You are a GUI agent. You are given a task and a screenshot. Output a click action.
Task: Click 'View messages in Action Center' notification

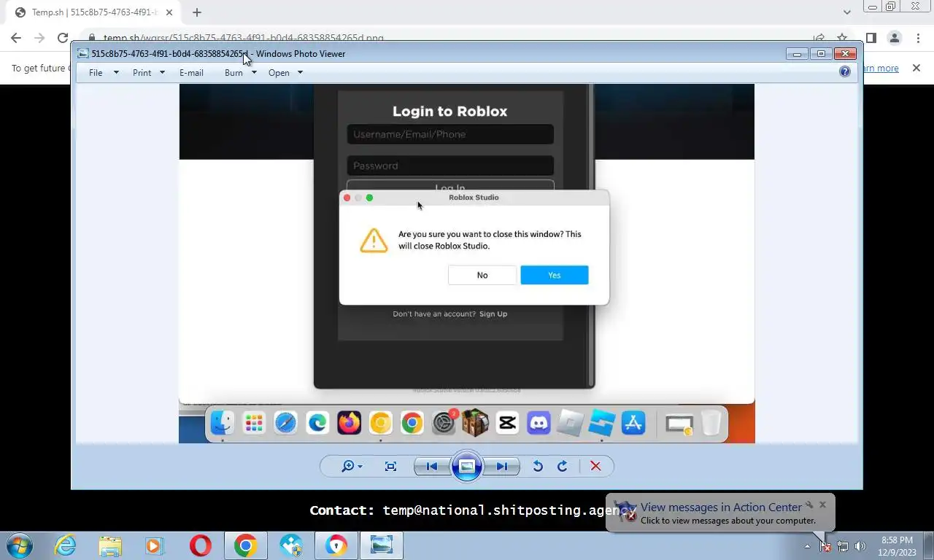tap(721, 507)
